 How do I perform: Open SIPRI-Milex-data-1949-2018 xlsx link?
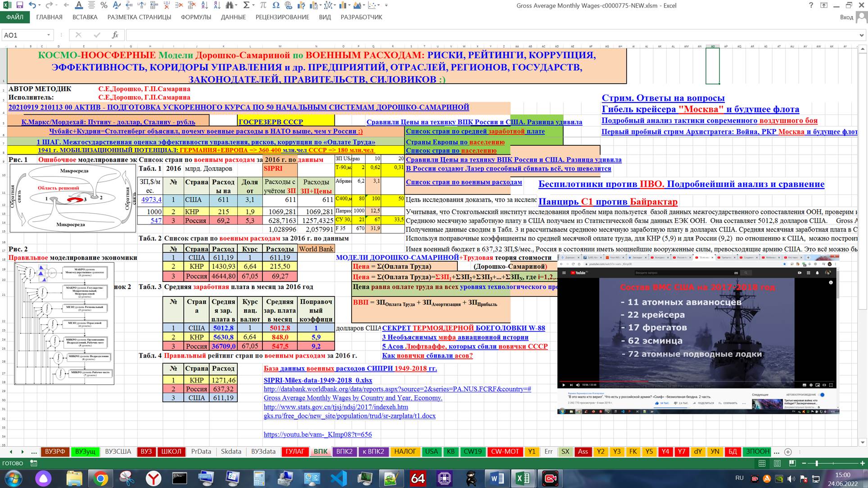pyautogui.click(x=317, y=380)
